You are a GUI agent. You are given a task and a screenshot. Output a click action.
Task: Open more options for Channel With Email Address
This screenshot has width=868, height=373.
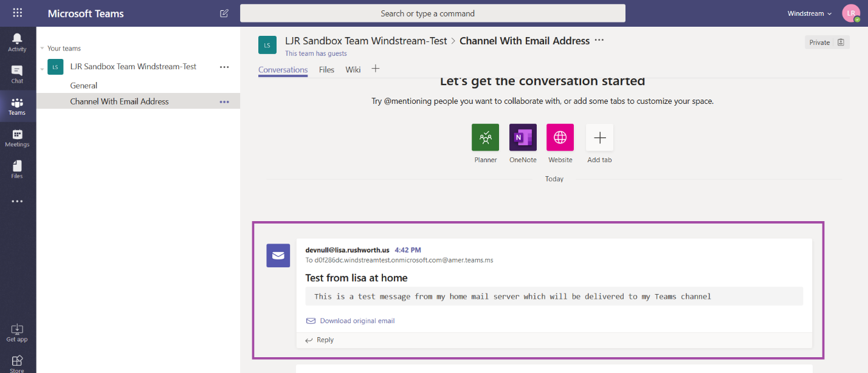tap(224, 102)
